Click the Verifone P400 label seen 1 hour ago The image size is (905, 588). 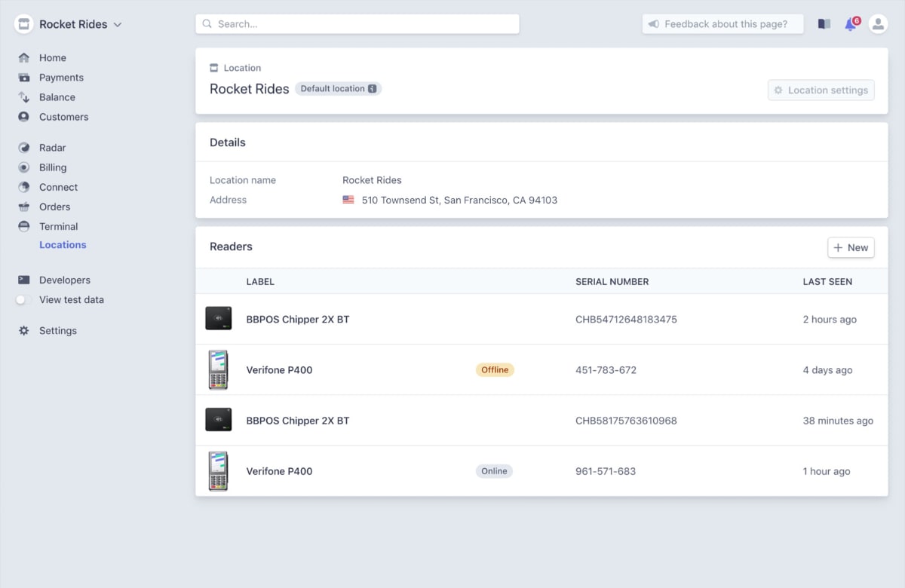279,471
